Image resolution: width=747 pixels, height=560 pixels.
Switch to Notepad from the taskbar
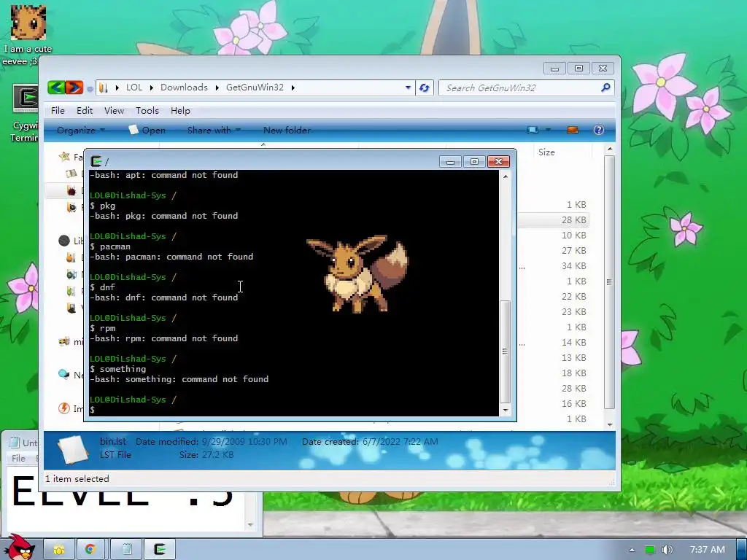pyautogui.click(x=126, y=550)
